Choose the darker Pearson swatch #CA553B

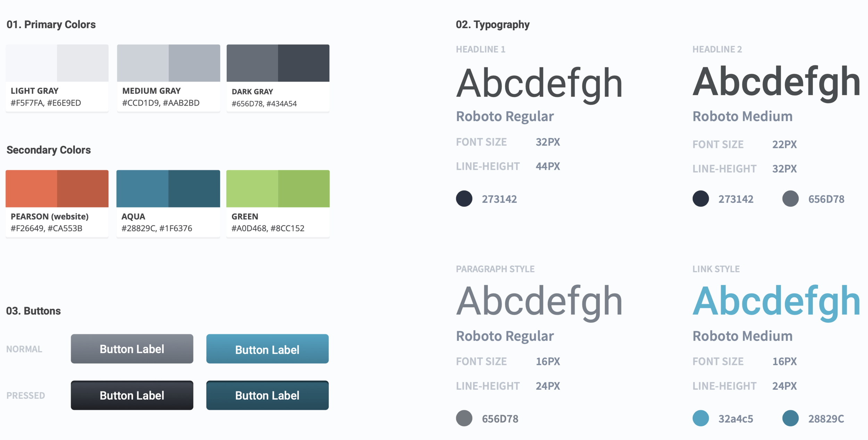pos(83,189)
